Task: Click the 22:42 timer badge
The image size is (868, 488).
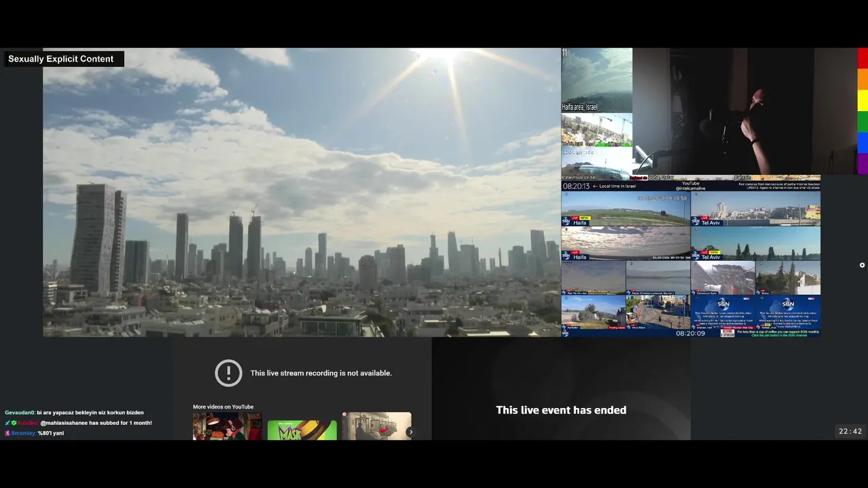Action: 850,431
